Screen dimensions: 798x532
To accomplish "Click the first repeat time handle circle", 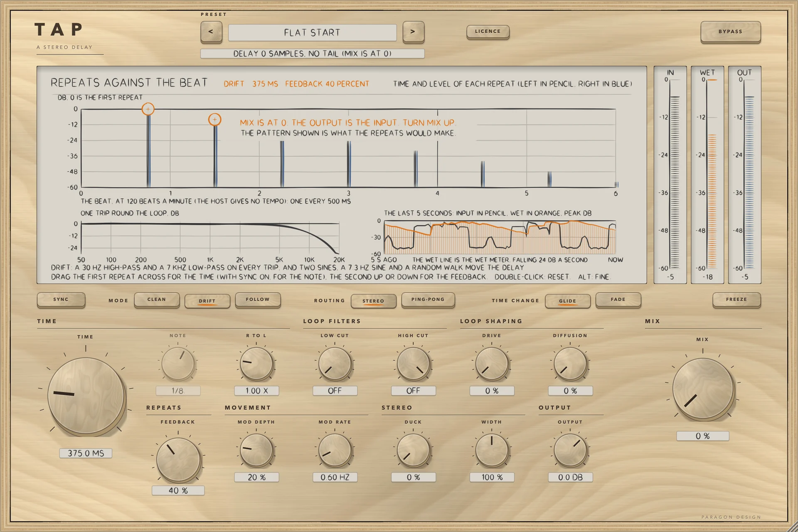I will click(148, 109).
